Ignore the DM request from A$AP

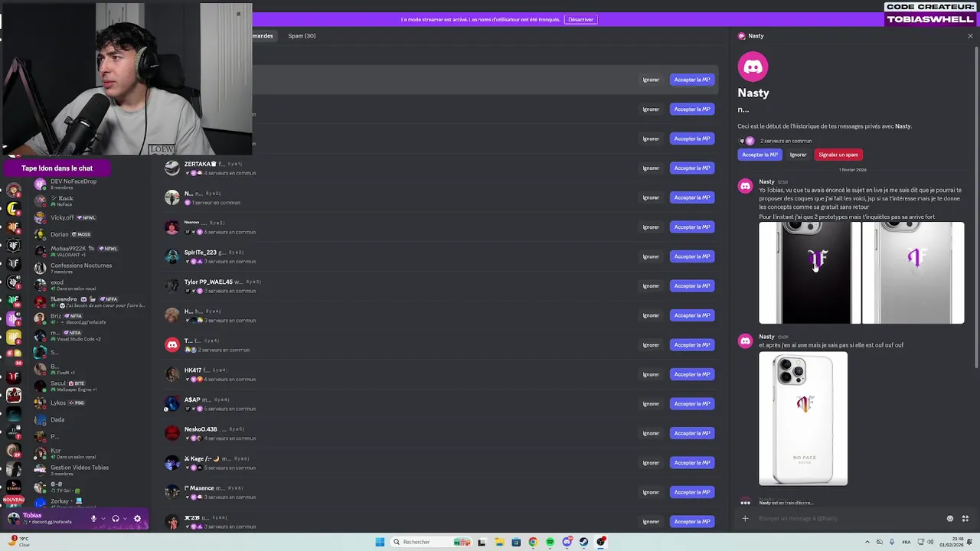pyautogui.click(x=651, y=403)
